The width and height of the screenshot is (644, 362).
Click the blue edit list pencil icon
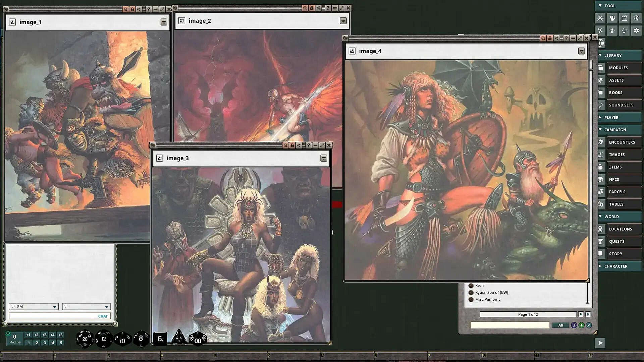coord(589,325)
